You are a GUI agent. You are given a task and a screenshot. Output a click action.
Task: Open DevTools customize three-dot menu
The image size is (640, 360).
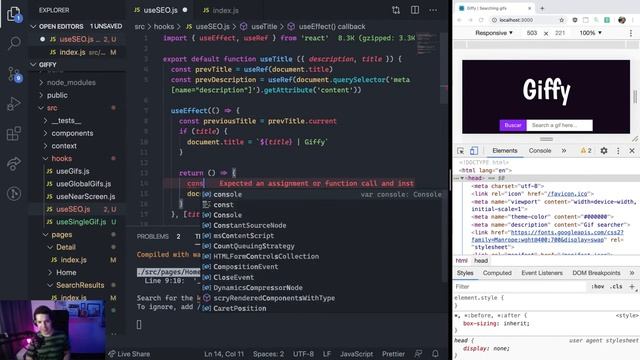tap(618, 151)
